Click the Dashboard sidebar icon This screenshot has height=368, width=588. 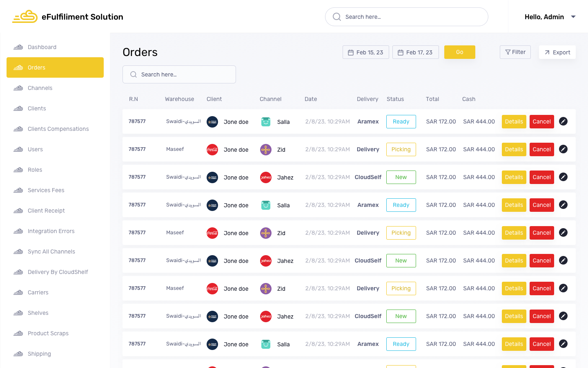click(x=18, y=47)
